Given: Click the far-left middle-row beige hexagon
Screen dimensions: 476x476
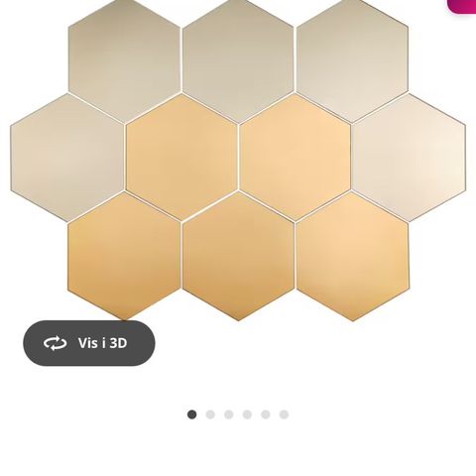Looking at the screenshot, I should [x=67, y=158].
